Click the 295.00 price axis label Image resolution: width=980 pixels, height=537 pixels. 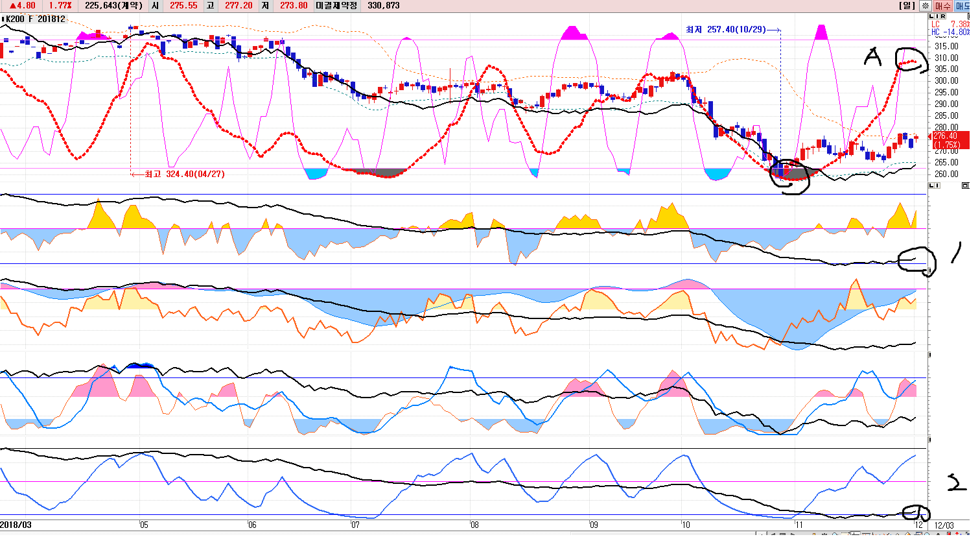(x=946, y=93)
